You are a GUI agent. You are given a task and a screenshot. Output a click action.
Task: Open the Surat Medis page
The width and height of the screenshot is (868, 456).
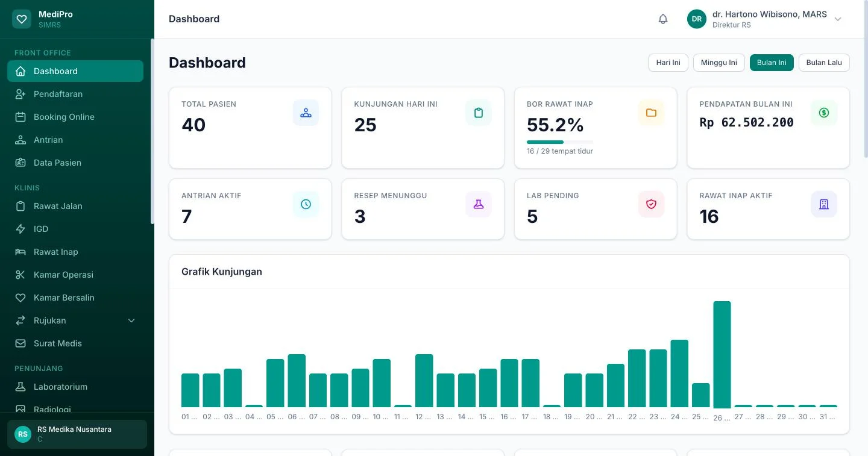pyautogui.click(x=75, y=343)
